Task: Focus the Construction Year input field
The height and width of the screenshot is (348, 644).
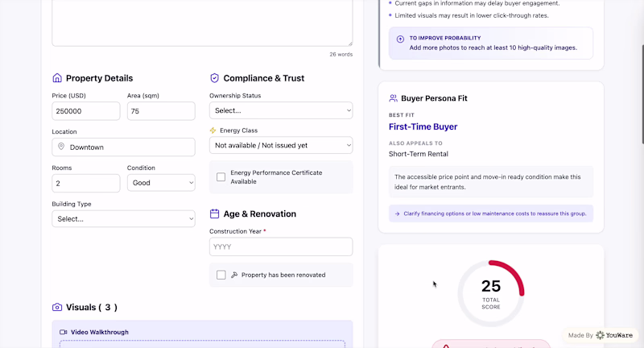Action: (281, 247)
